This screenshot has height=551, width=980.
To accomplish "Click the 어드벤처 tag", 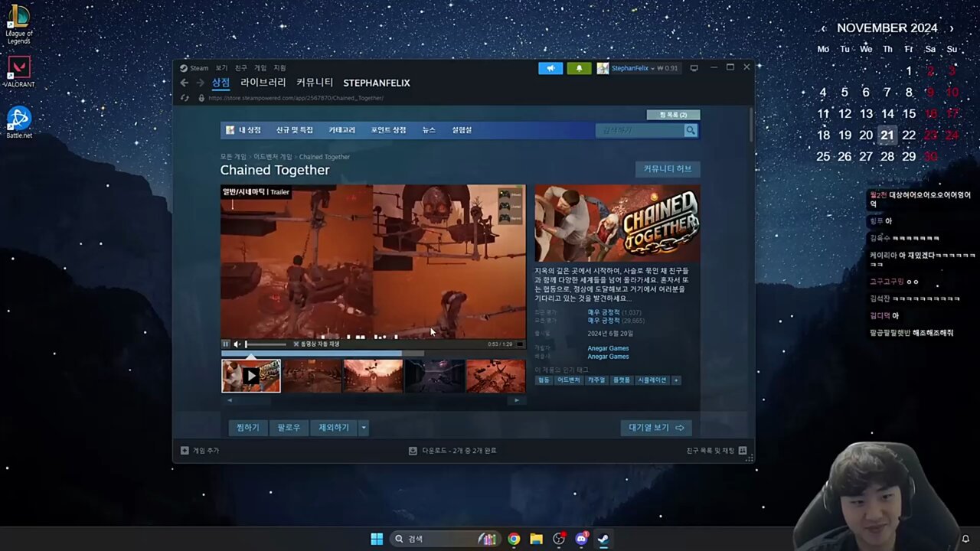I will pos(569,380).
